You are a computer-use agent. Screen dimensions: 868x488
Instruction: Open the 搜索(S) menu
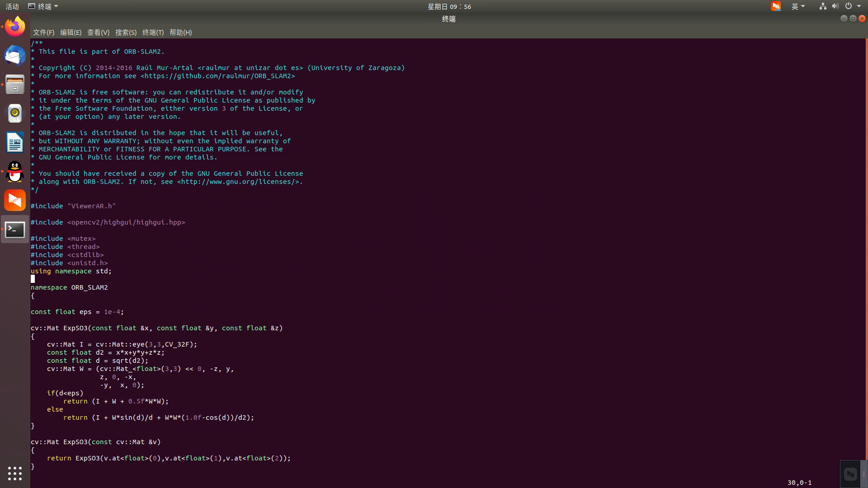[126, 33]
